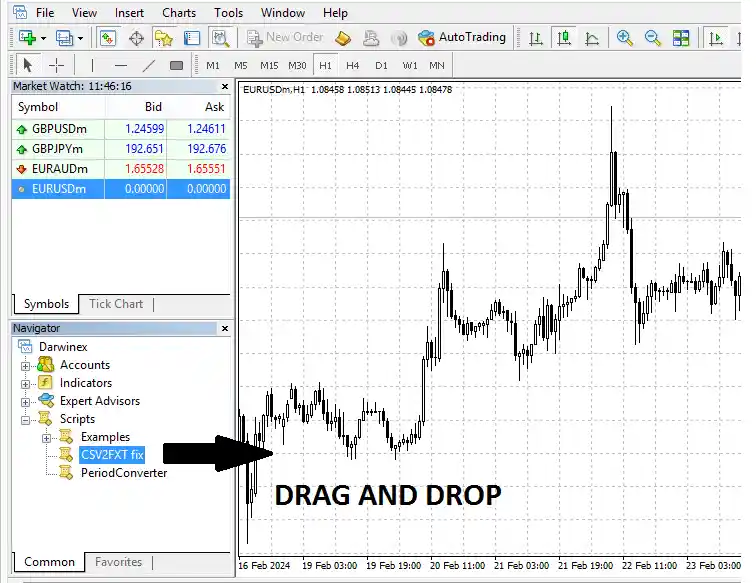Toggle the H4 timeframe button
Image resolution: width=756 pixels, height=583 pixels.
(x=352, y=66)
